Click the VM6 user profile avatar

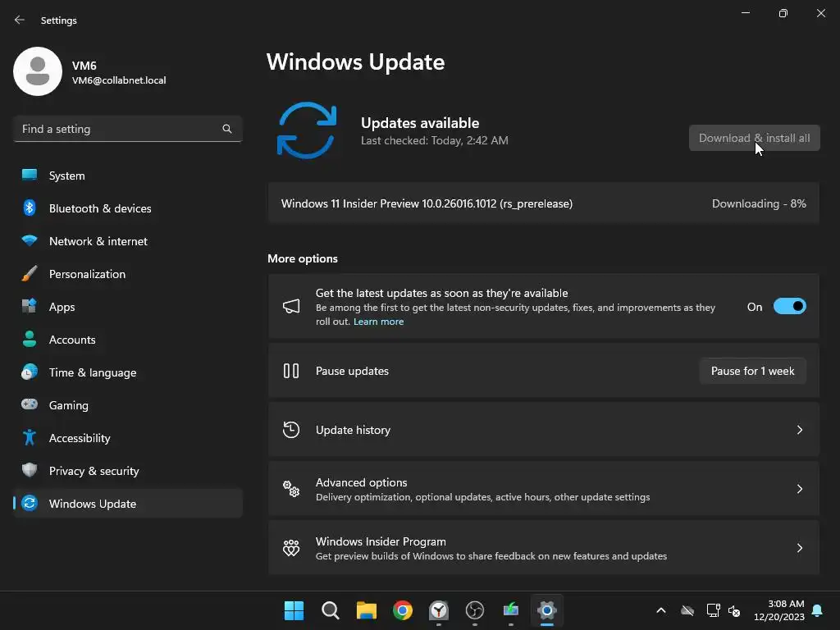(38, 71)
